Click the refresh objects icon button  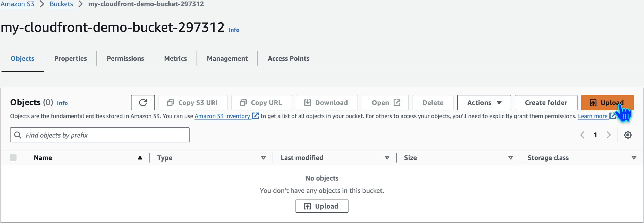pyautogui.click(x=143, y=103)
